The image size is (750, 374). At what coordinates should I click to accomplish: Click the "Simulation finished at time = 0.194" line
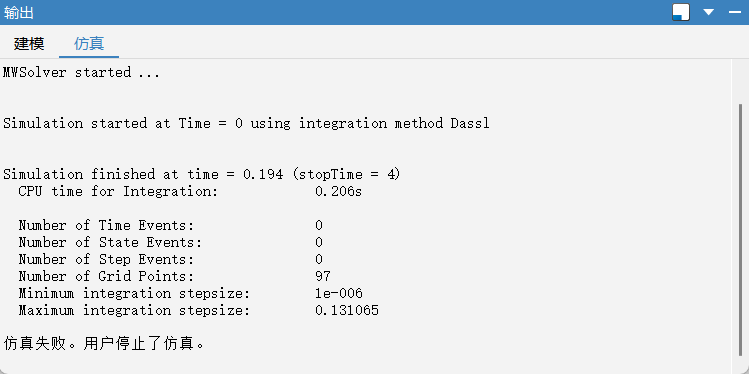pos(202,175)
